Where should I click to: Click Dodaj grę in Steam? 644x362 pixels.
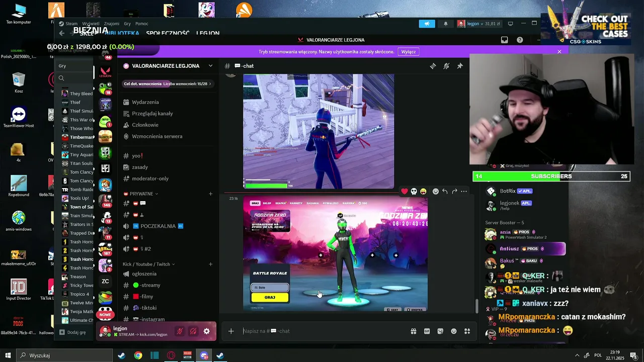click(x=72, y=332)
